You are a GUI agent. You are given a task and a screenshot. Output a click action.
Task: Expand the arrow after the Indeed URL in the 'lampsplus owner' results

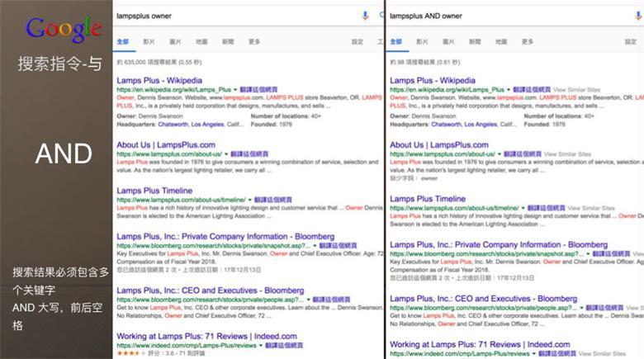261,346
